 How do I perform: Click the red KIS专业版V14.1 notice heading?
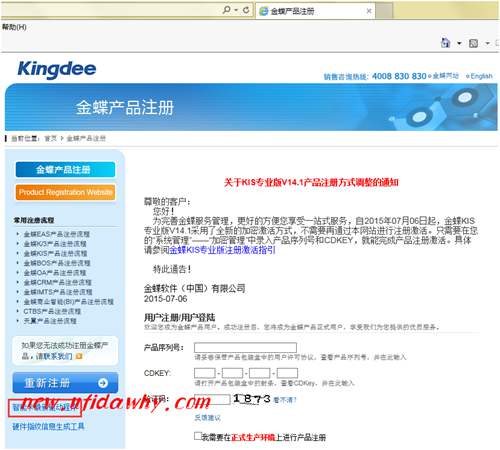(x=311, y=182)
